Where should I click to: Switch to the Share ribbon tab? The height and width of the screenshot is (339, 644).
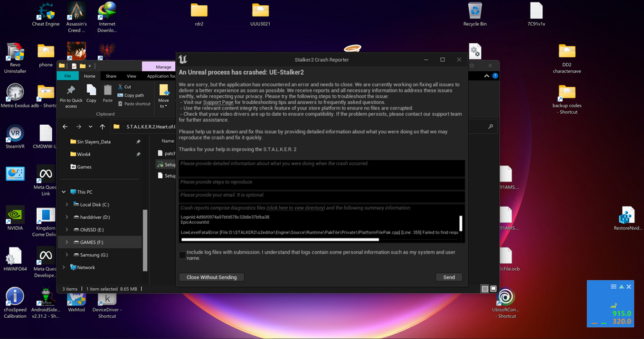point(111,76)
